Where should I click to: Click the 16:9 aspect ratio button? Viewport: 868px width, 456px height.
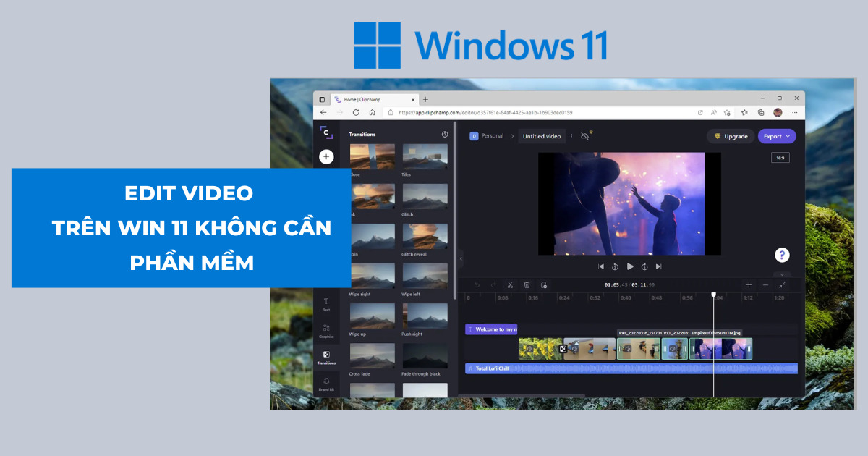pos(780,157)
